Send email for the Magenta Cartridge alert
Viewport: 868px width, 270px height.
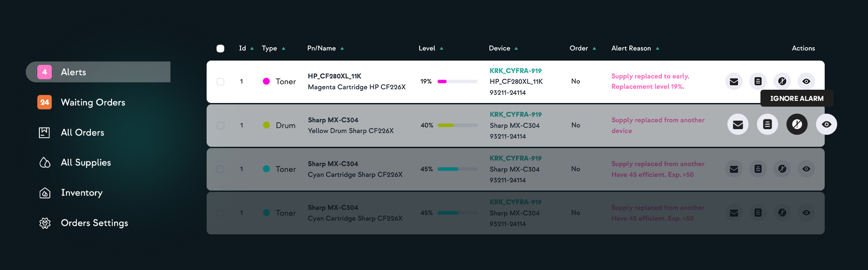tap(734, 82)
